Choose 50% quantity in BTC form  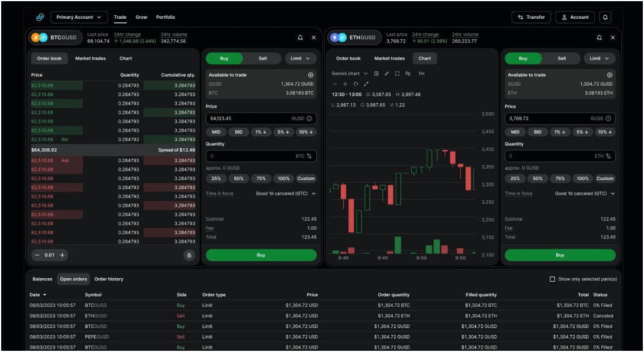click(x=239, y=179)
